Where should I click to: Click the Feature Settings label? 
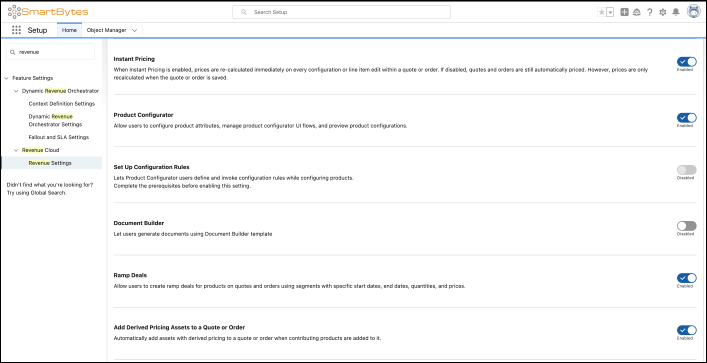point(32,78)
